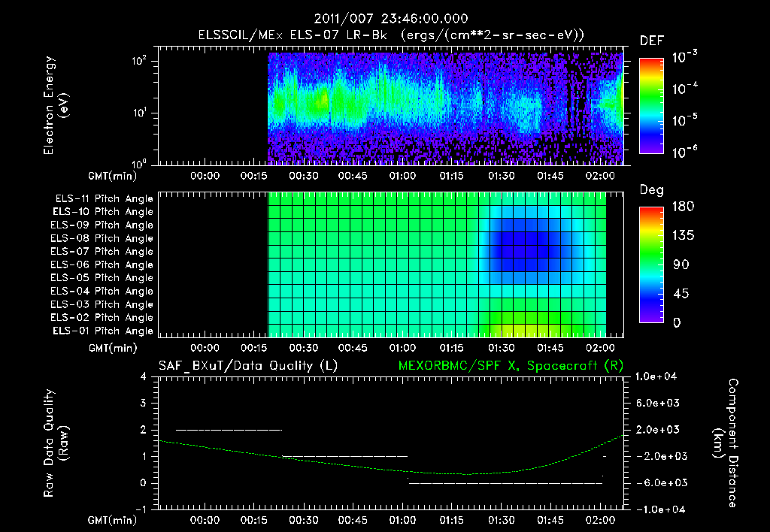Select the Electron Energy (eV) axis label
The image size is (770, 532).
(56, 105)
